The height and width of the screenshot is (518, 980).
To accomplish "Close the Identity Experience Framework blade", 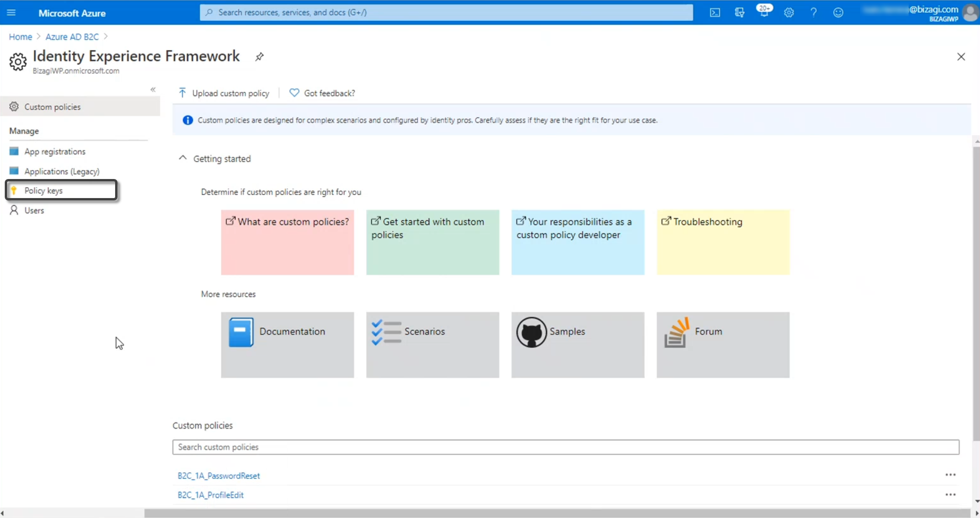I will coord(961,57).
